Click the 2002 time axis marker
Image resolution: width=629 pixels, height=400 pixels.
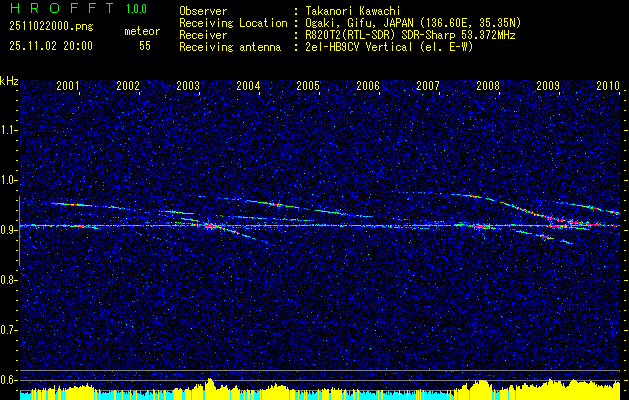click(128, 85)
